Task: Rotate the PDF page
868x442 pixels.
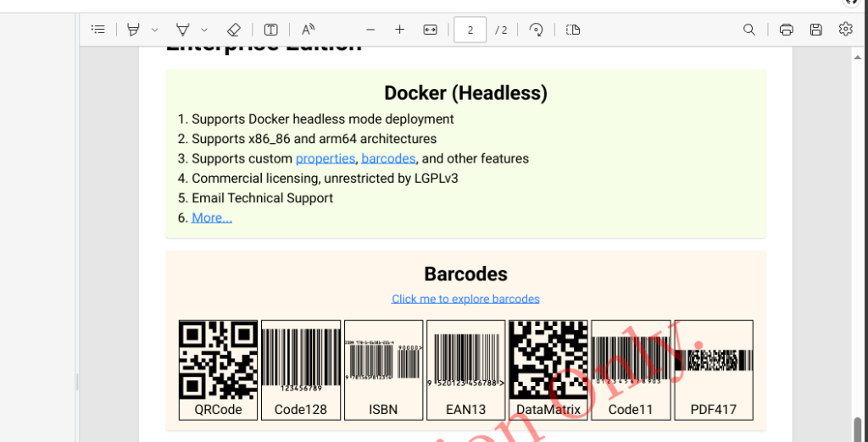Action: pyautogui.click(x=536, y=30)
